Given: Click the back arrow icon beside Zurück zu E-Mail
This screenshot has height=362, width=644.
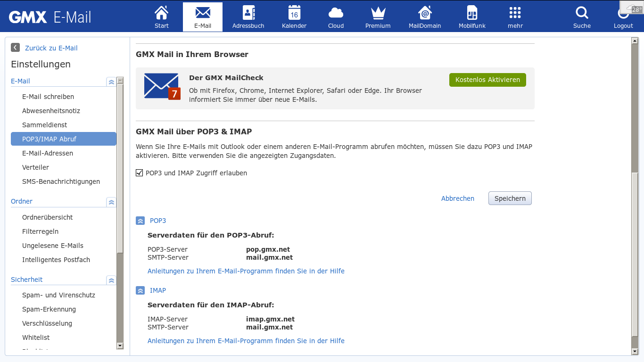Looking at the screenshot, I should (16, 48).
